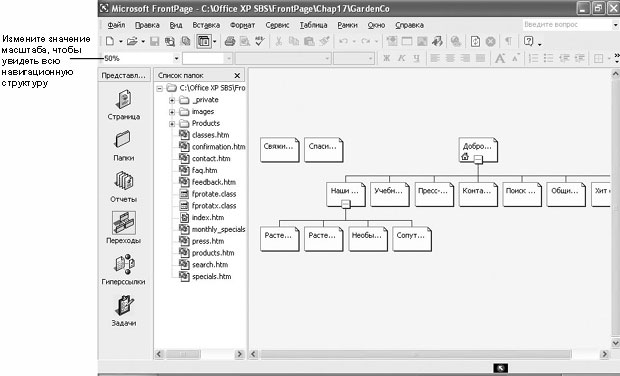Expand the images folder
Image resolution: width=620 pixels, height=376 pixels.
pyautogui.click(x=172, y=112)
